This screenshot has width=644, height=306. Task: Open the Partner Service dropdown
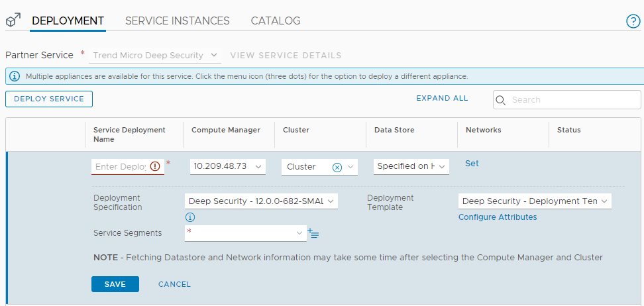pyautogui.click(x=155, y=56)
